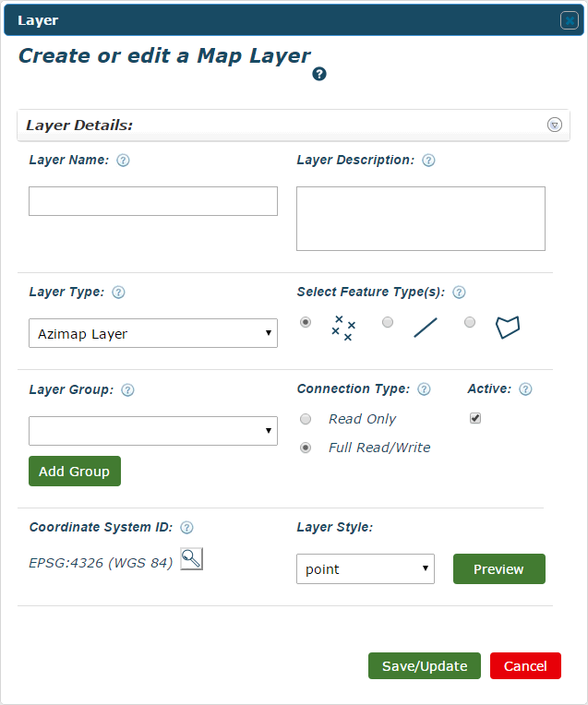Image resolution: width=588 pixels, height=705 pixels.
Task: Open Layer Group help tooltip icon
Action: (127, 390)
